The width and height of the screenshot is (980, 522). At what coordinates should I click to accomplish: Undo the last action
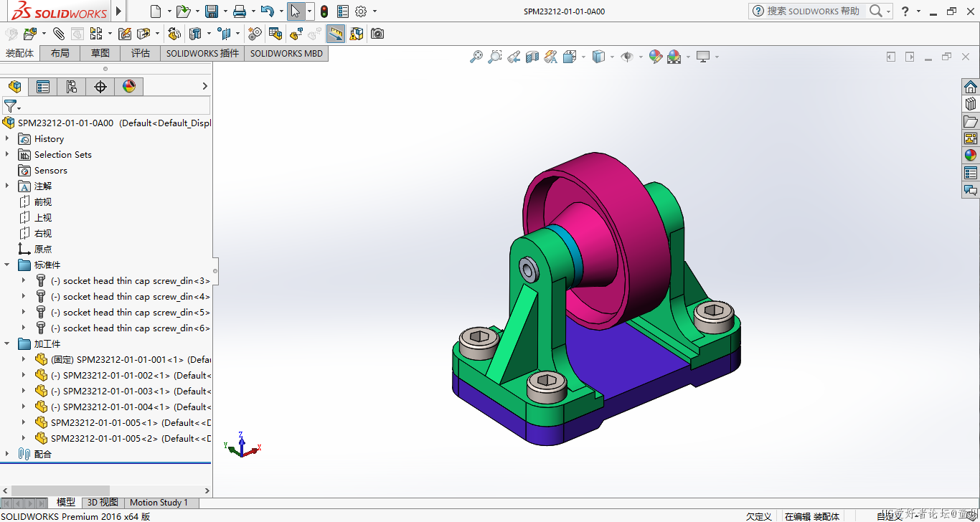[x=267, y=11]
